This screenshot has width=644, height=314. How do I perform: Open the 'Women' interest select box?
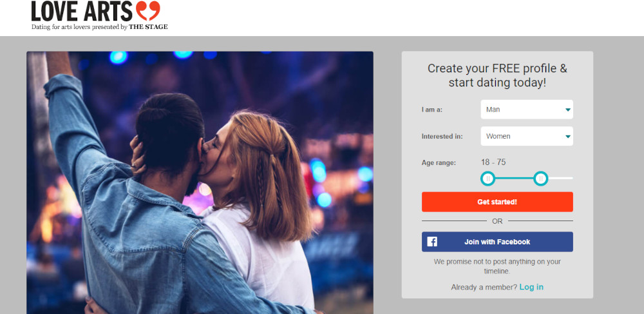click(x=527, y=136)
